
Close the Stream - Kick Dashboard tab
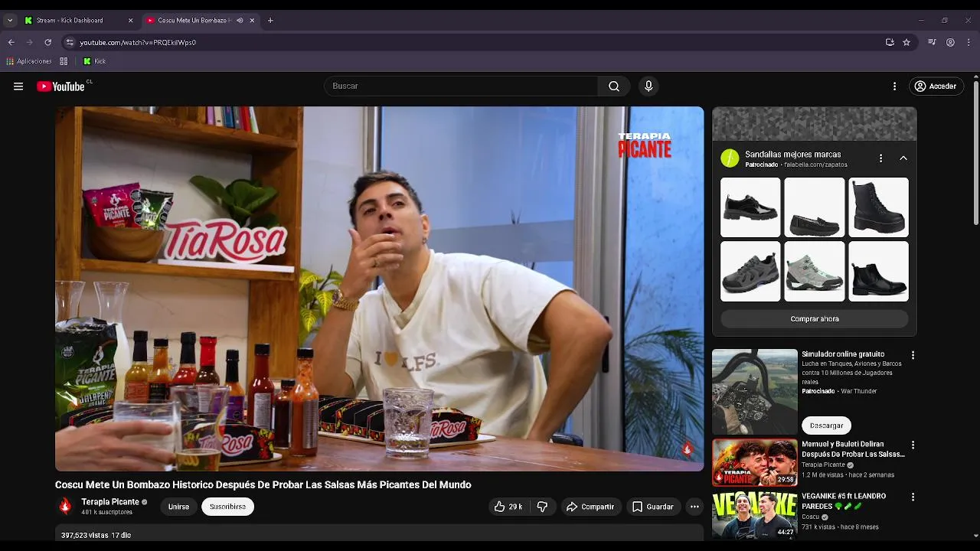click(x=130, y=21)
